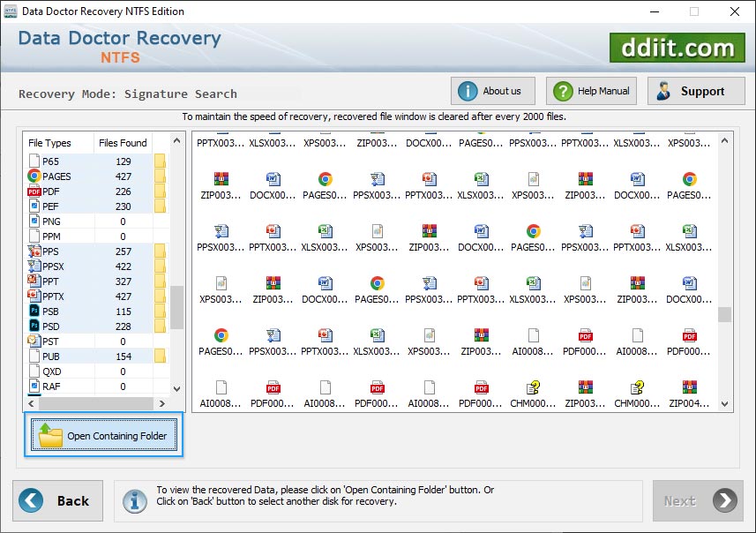Click the Back button
This screenshot has height=533, width=756.
coord(57,500)
